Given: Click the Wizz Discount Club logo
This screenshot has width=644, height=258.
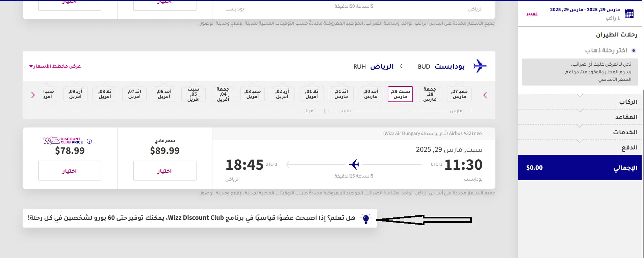Looking at the screenshot, I should (x=63, y=141).
